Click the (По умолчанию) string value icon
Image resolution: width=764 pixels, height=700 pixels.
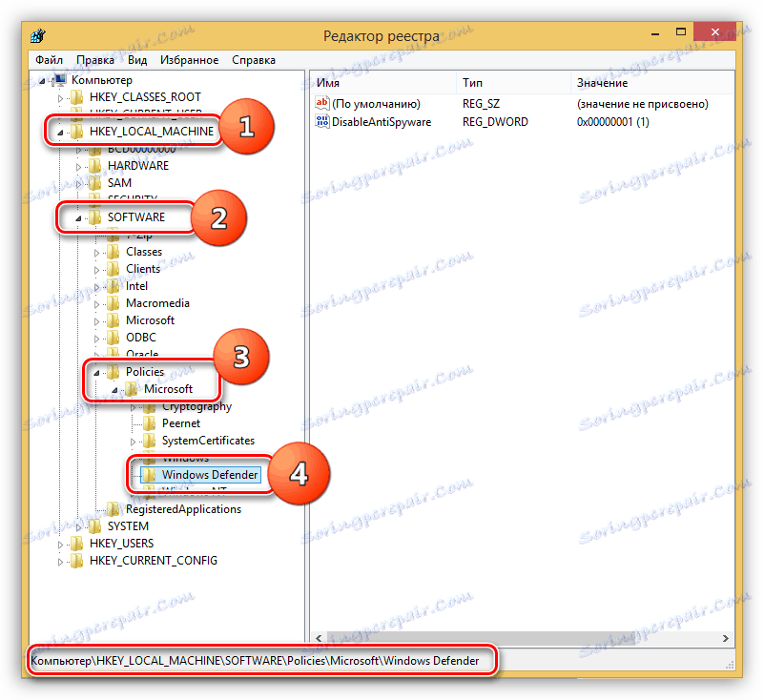324,103
